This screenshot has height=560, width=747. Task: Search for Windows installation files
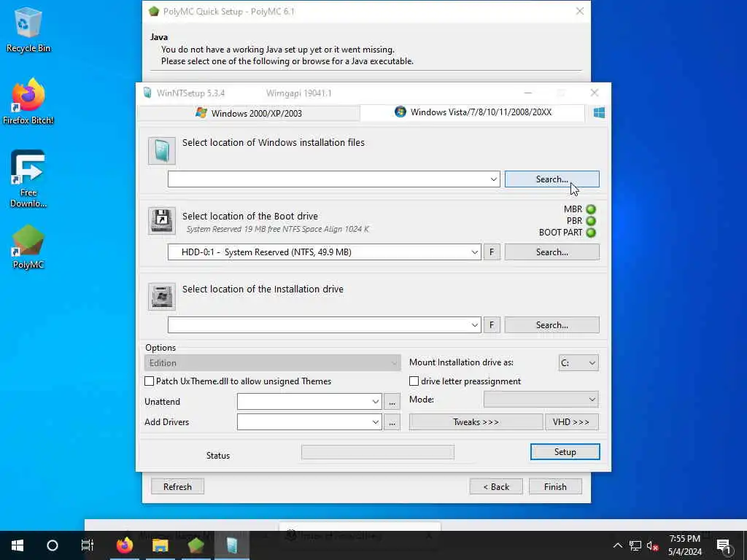coord(551,179)
